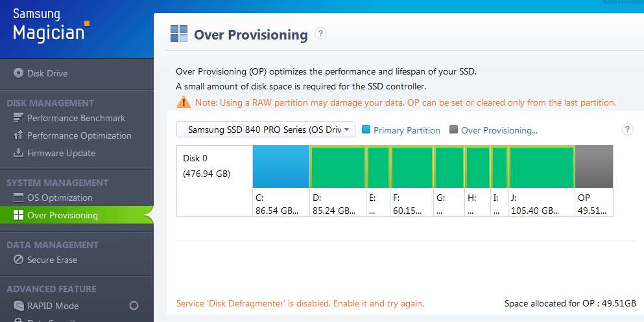Open help next to Over Provisioning title
The height and width of the screenshot is (322, 644).
(321, 34)
